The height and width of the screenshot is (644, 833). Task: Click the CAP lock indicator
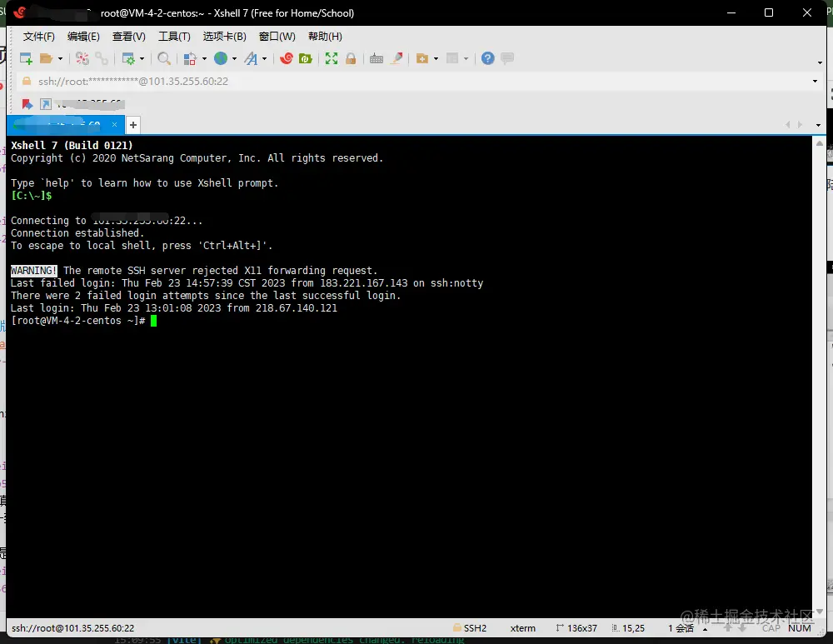tap(771, 628)
